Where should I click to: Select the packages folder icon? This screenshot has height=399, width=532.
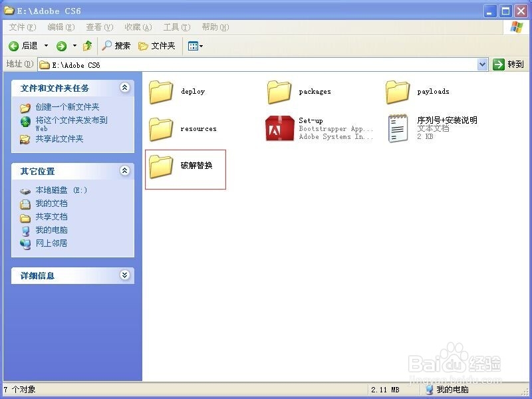(x=279, y=92)
